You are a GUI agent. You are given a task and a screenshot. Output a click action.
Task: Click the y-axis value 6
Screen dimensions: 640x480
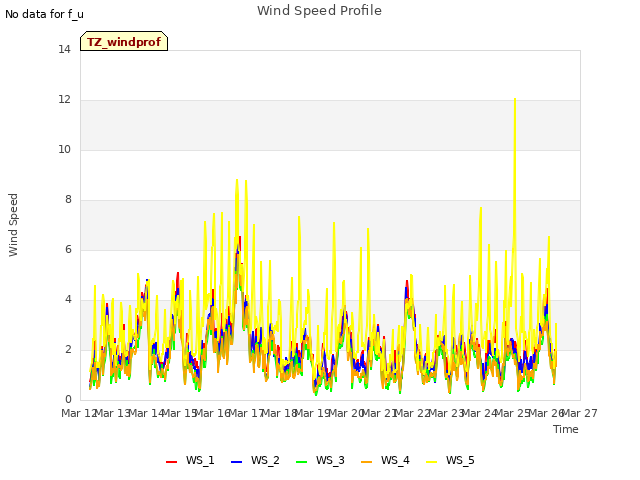click(x=68, y=249)
